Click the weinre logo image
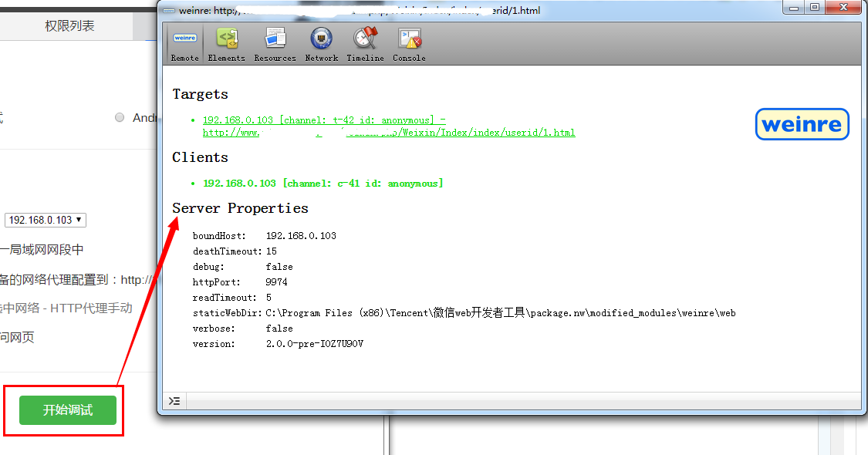This screenshot has width=868, height=455. point(802,124)
